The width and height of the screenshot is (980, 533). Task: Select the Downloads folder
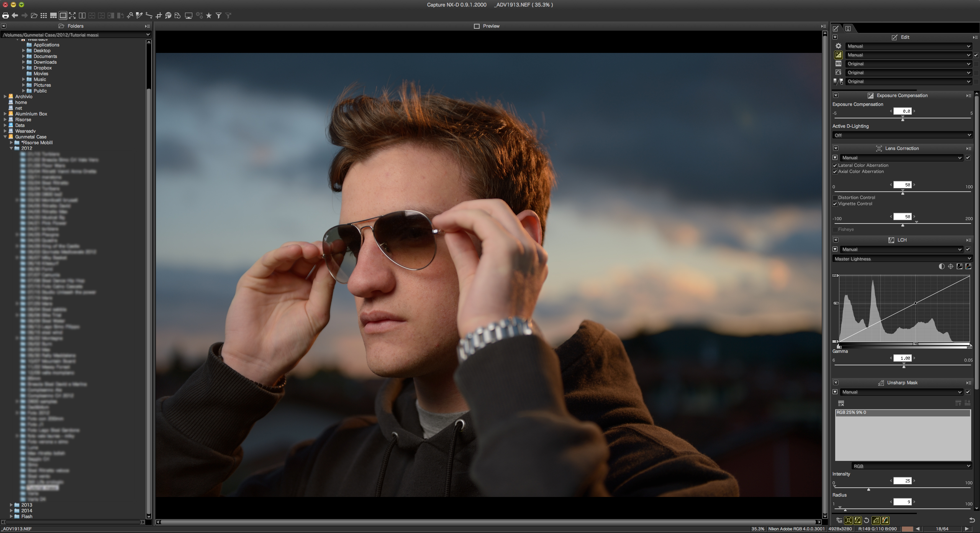45,62
